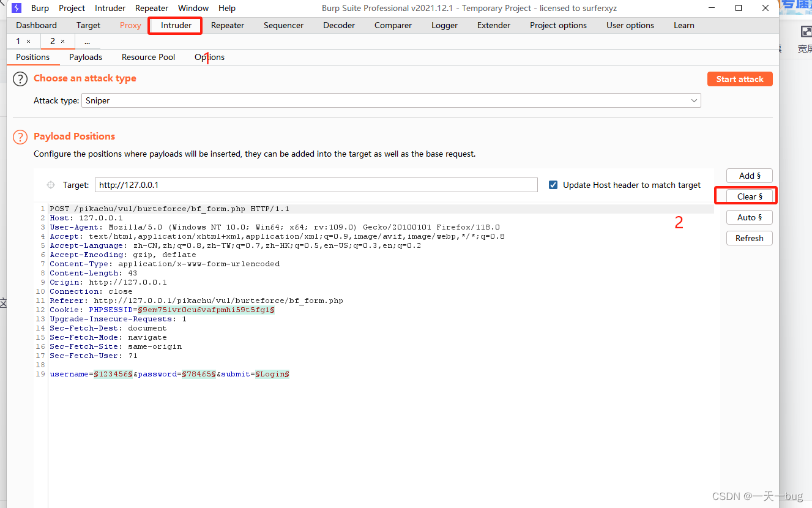Image resolution: width=812 pixels, height=508 pixels.
Task: Open the User options tab
Action: (x=630, y=25)
